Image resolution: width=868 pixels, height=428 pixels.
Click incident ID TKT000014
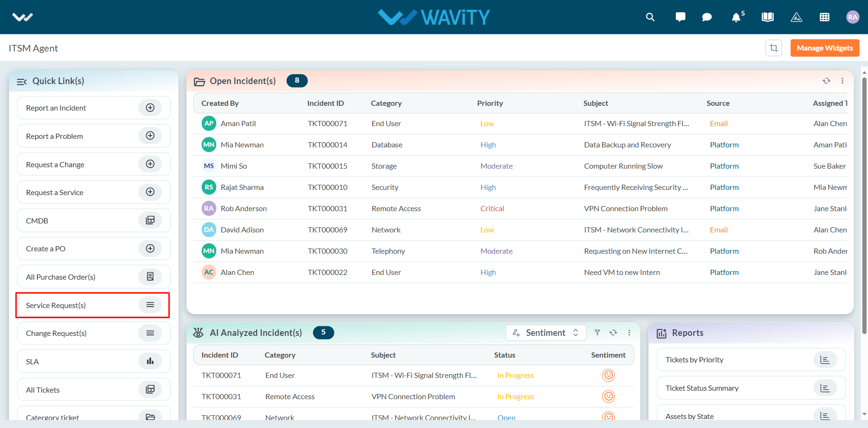coord(327,145)
